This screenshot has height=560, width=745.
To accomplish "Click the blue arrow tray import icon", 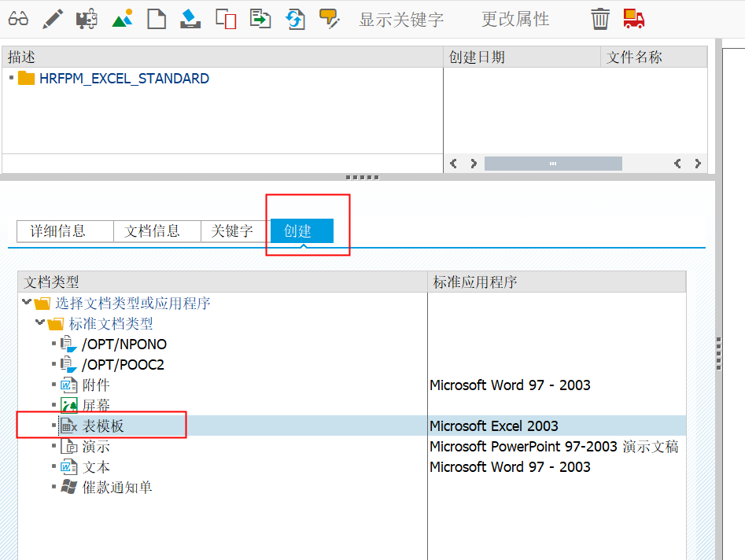I will (190, 19).
